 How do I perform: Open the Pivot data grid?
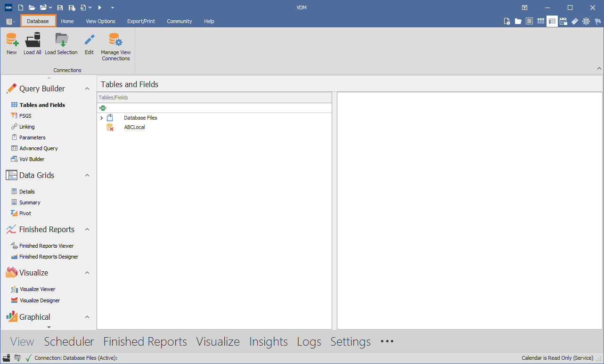[25, 213]
